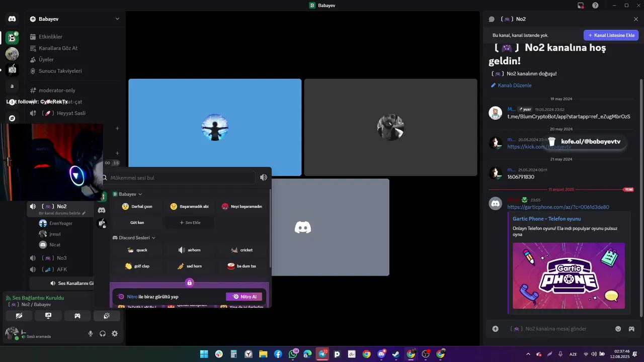Play the Dərhal çıxın sound

click(137, 206)
